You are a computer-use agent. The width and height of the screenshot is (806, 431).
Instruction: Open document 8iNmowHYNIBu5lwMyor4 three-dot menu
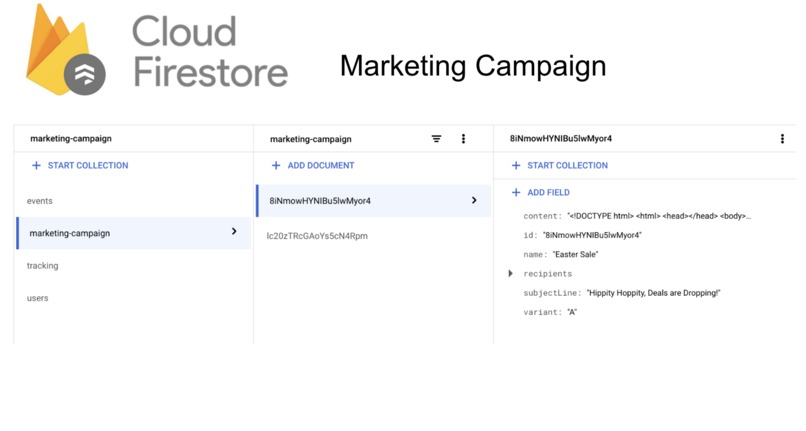pyautogui.click(x=782, y=139)
